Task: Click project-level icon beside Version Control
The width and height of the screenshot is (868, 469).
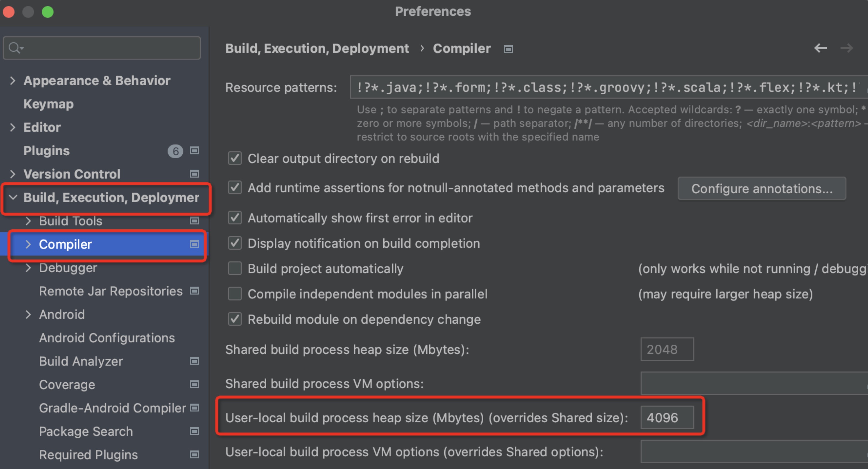Action: (x=194, y=174)
